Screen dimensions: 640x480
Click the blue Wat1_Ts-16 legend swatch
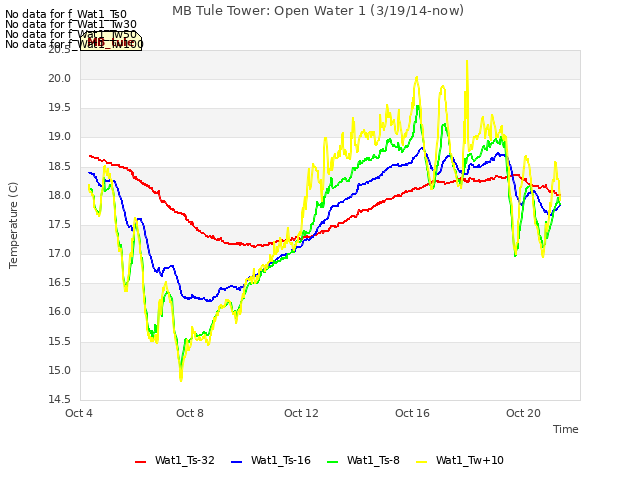(x=236, y=462)
